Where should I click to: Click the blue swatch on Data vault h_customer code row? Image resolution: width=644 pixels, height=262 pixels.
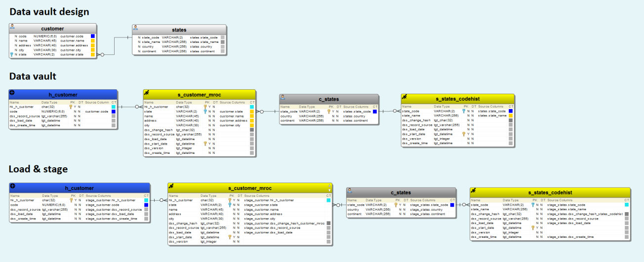(x=114, y=112)
